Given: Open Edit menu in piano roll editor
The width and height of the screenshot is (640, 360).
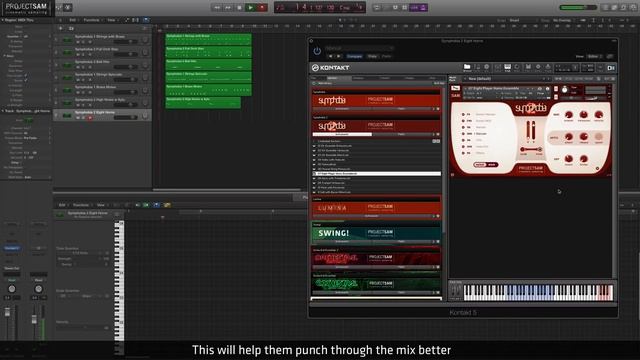Looking at the screenshot, I should pos(62,205).
